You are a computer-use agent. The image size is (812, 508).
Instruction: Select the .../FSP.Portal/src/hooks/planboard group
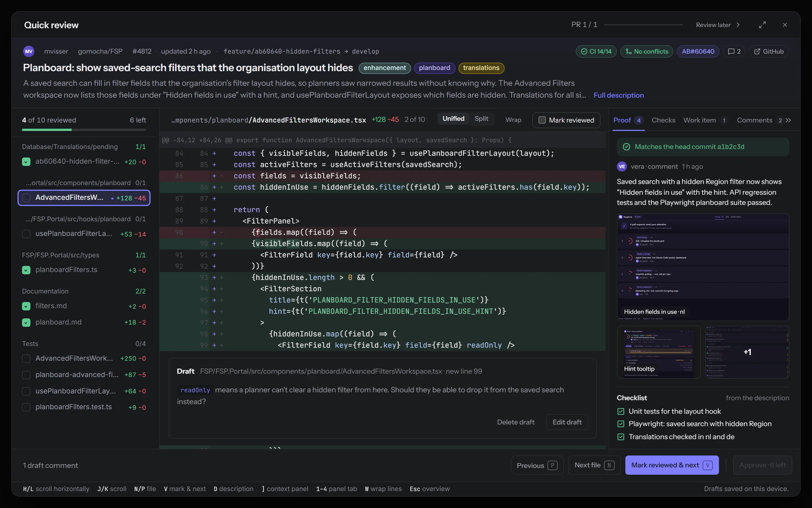tap(84, 219)
